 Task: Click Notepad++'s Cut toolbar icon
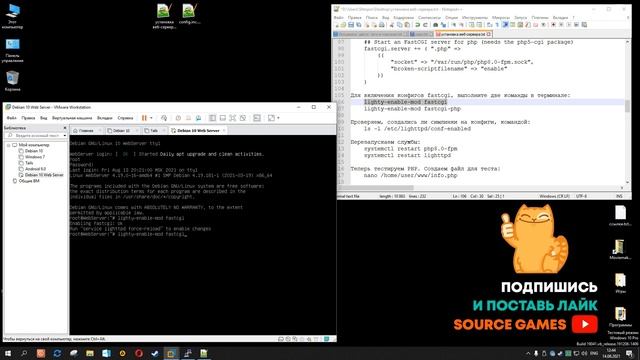[392, 25]
